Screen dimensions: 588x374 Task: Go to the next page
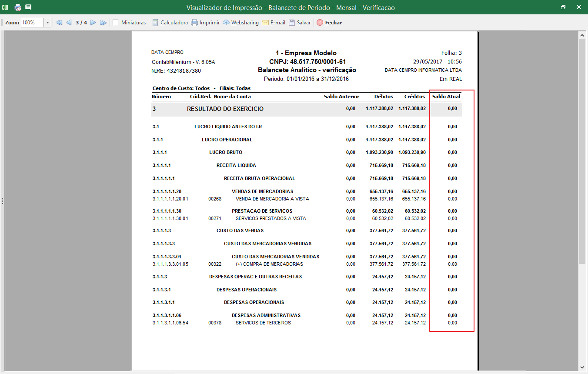pyautogui.click(x=93, y=23)
